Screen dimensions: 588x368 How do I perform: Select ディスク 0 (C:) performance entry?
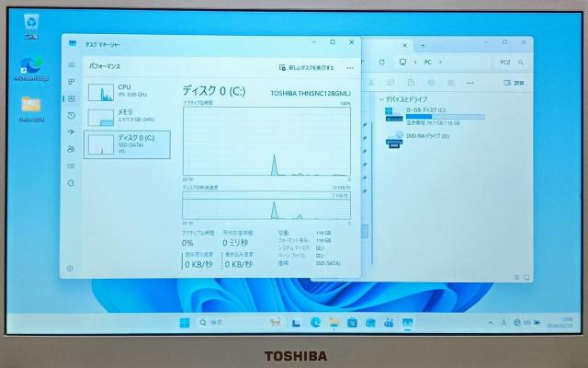click(x=127, y=144)
